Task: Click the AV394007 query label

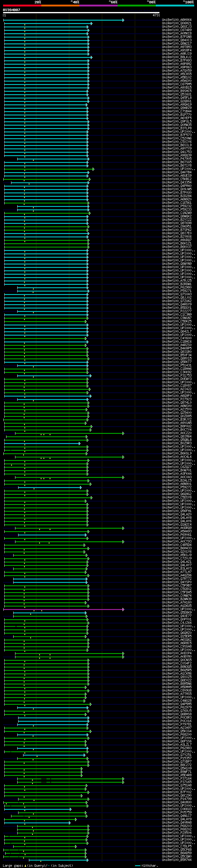Action: [11, 10]
